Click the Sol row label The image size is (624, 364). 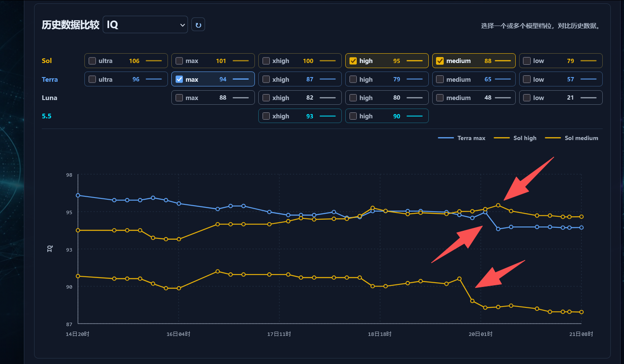tap(47, 61)
